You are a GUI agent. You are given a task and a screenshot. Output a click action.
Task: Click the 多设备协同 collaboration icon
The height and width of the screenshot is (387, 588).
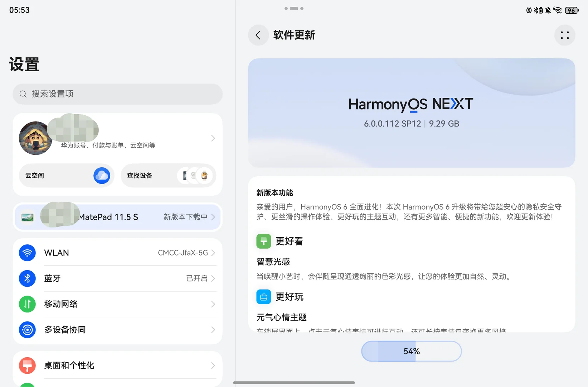tap(27, 330)
